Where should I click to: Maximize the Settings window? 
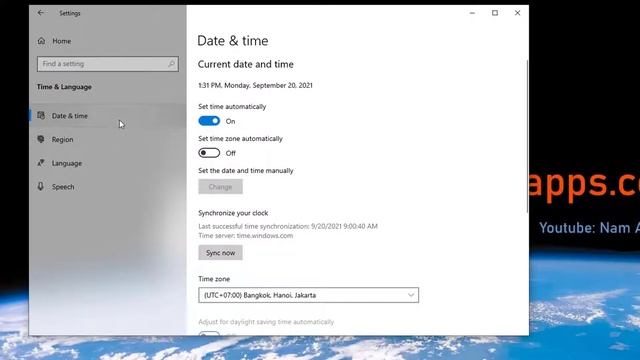495,13
